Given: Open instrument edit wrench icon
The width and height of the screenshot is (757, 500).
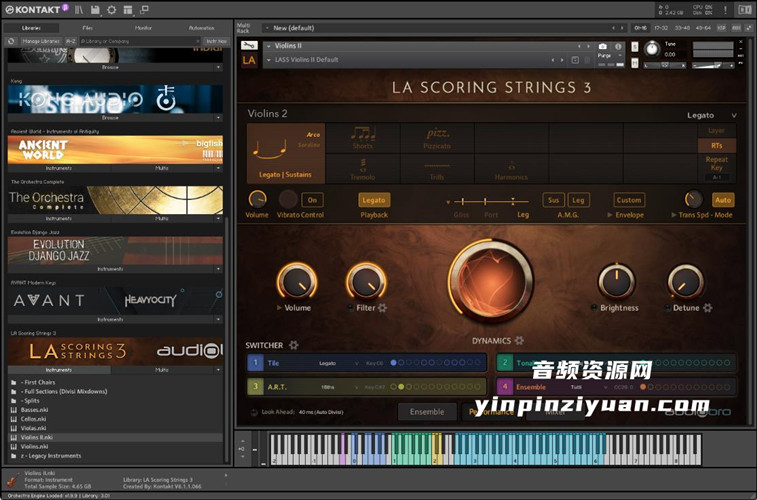Looking at the screenshot, I should point(249,45).
